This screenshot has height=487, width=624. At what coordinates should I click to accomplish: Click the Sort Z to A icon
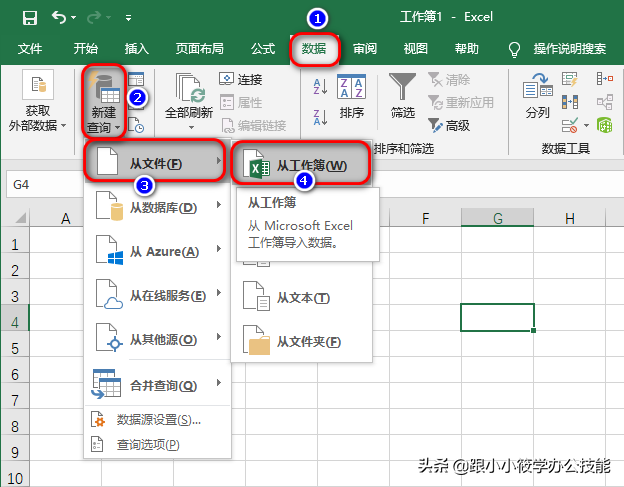click(x=320, y=117)
